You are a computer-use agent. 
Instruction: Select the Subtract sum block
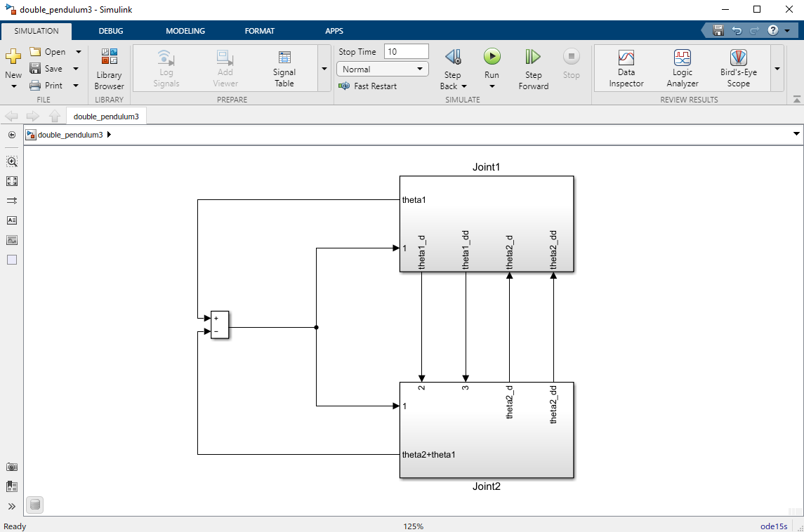220,325
